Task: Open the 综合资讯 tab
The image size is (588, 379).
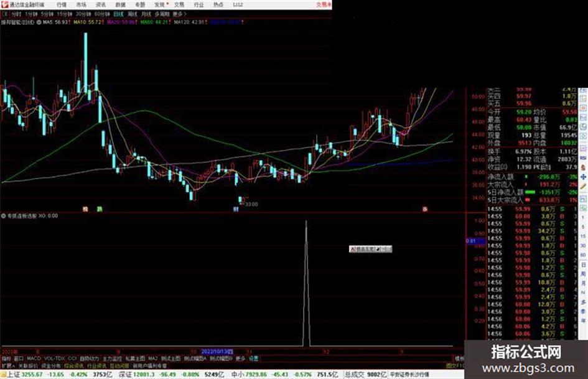Action: pos(74,365)
